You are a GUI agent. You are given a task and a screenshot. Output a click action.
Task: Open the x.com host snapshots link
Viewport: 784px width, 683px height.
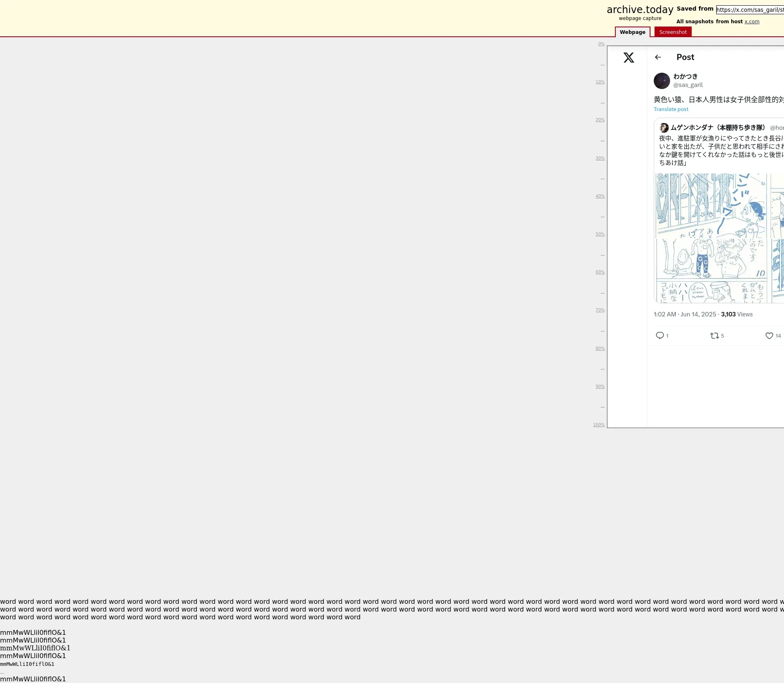click(751, 22)
